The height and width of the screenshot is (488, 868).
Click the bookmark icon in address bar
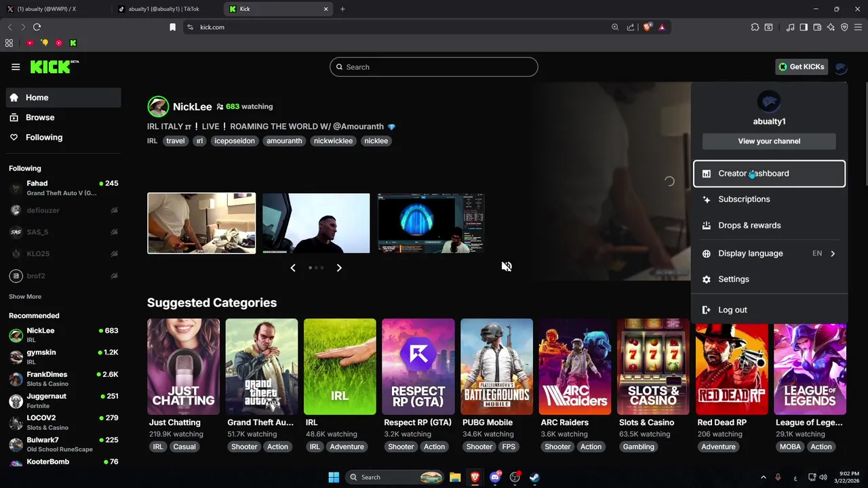click(x=172, y=27)
